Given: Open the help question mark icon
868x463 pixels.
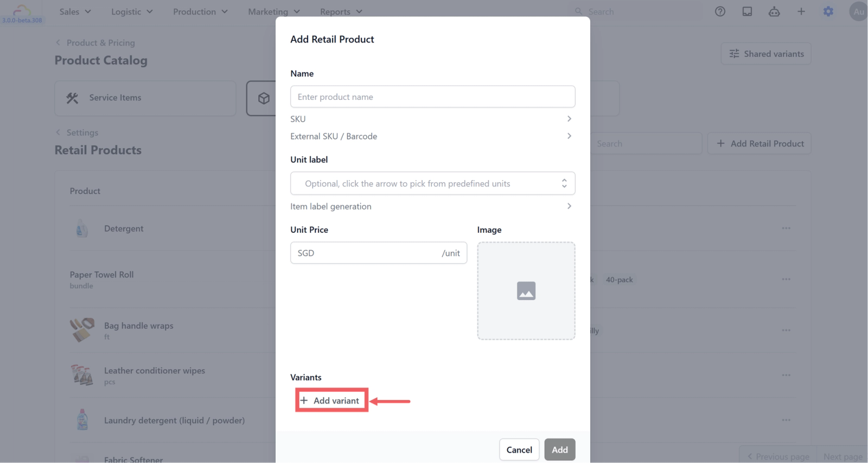Looking at the screenshot, I should [x=720, y=11].
